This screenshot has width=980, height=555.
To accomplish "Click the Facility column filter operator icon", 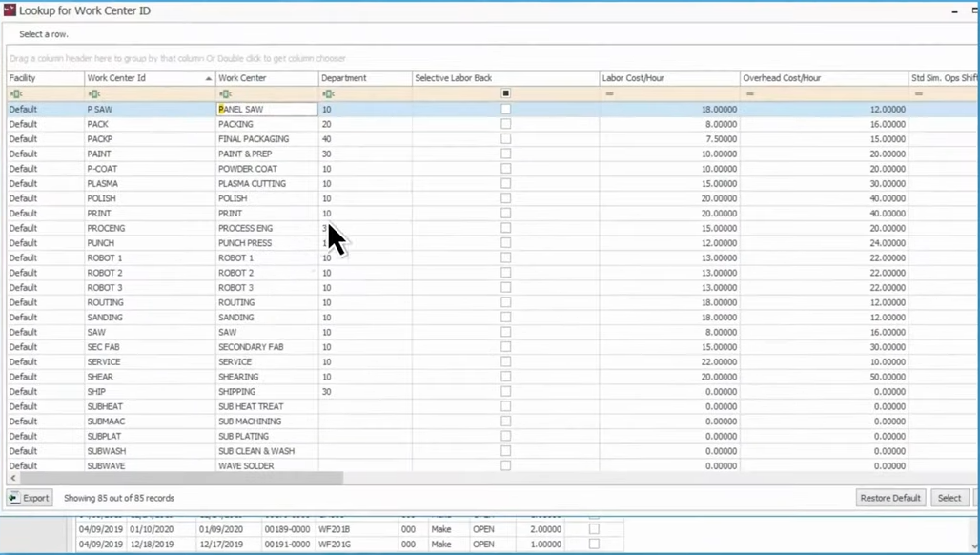I will tap(16, 93).
